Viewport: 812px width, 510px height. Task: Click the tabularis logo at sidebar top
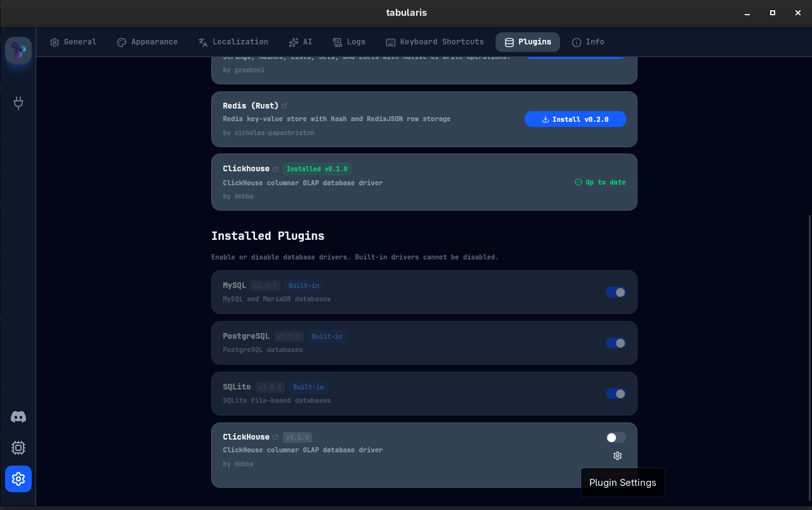pos(18,50)
